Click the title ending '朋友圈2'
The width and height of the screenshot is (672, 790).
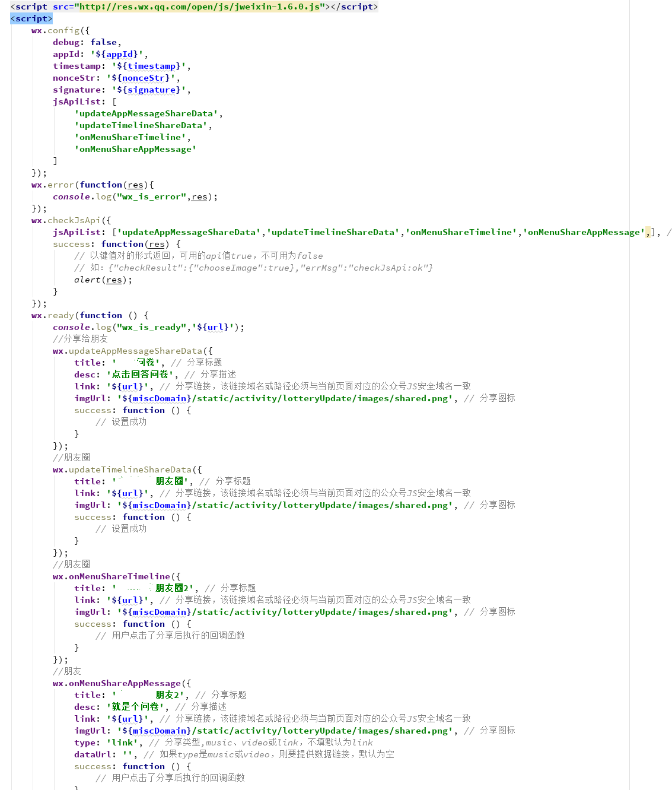(x=153, y=588)
